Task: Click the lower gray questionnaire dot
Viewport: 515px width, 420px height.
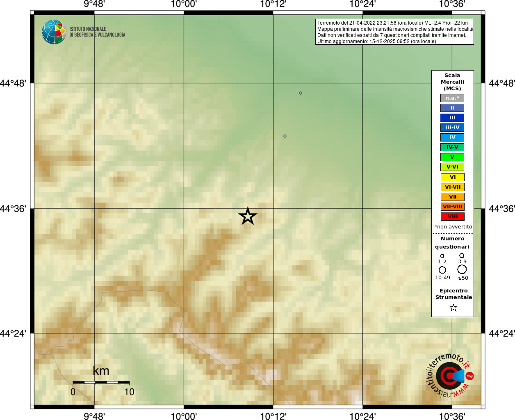Action: [x=285, y=136]
